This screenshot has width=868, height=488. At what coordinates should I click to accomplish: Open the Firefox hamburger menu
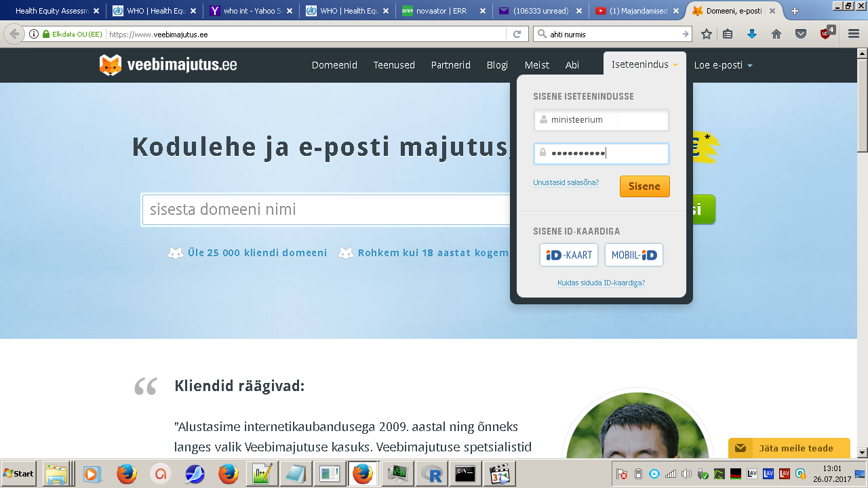coord(854,34)
